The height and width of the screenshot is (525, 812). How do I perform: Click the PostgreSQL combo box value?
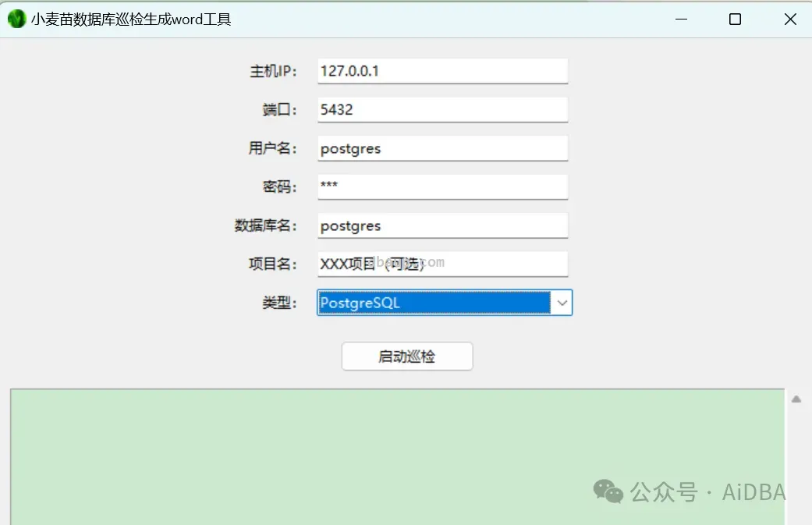coord(434,303)
